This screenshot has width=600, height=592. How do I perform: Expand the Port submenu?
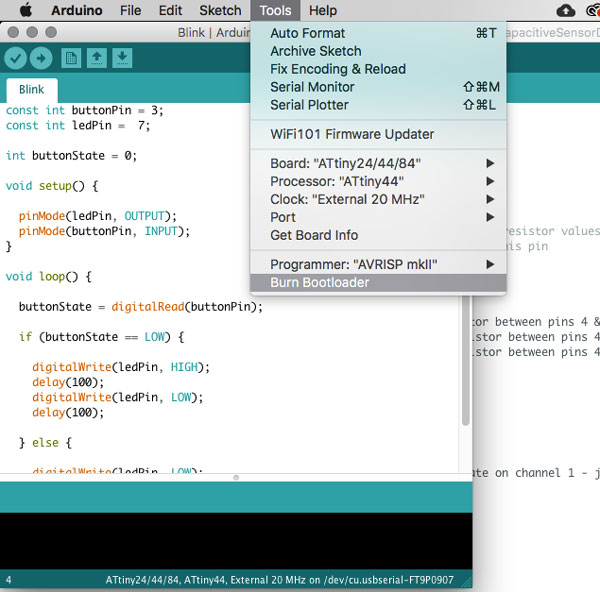[378, 217]
